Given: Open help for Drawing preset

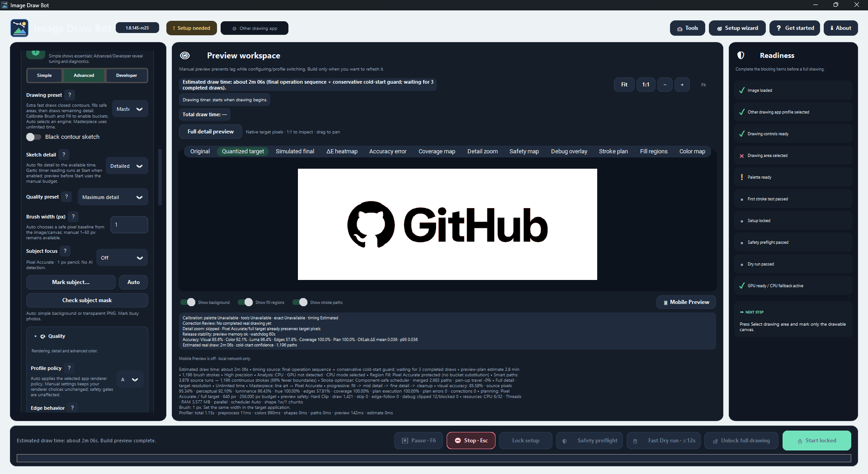Looking at the screenshot, I should coord(70,95).
